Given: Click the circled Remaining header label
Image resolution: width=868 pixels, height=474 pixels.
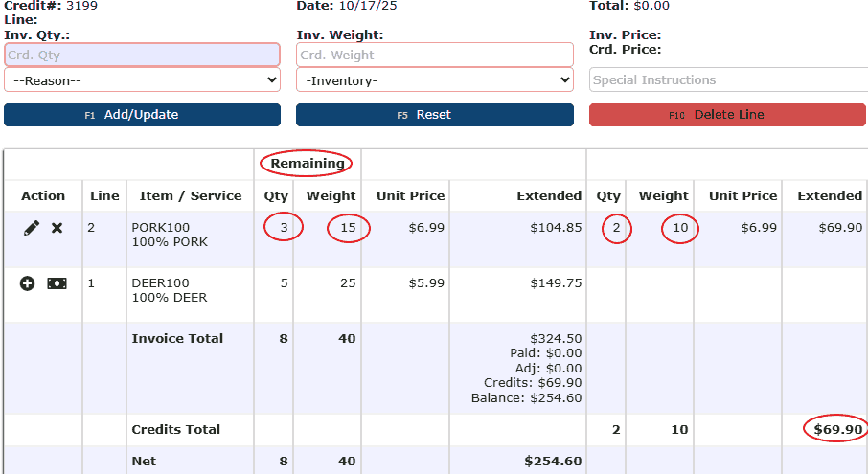Looking at the screenshot, I should (x=307, y=164).
